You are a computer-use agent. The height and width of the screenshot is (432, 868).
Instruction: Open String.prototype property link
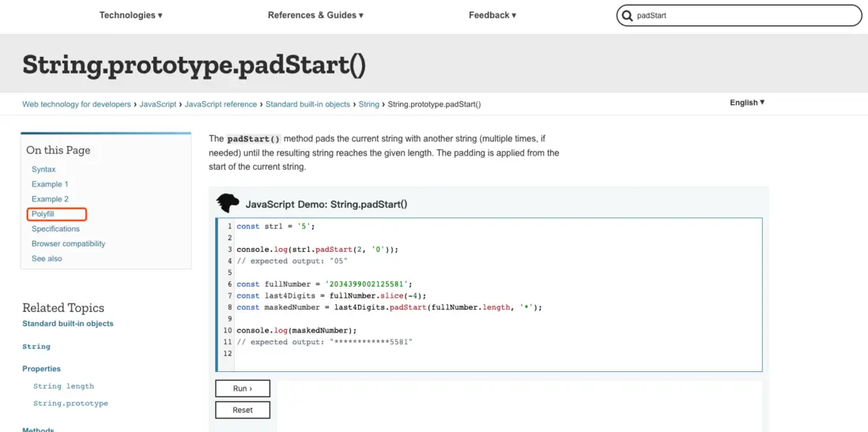(70, 404)
